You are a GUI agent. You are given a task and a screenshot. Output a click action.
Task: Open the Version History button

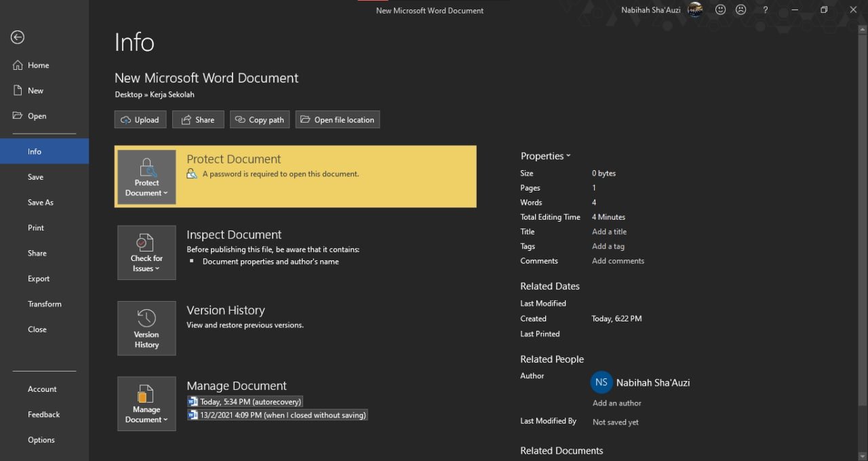146,329
